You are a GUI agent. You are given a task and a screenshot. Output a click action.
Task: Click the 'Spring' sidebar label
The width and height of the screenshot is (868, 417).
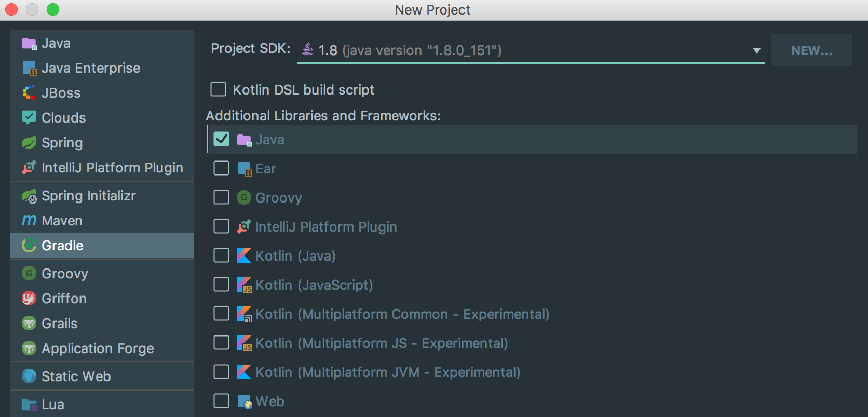[x=62, y=143]
